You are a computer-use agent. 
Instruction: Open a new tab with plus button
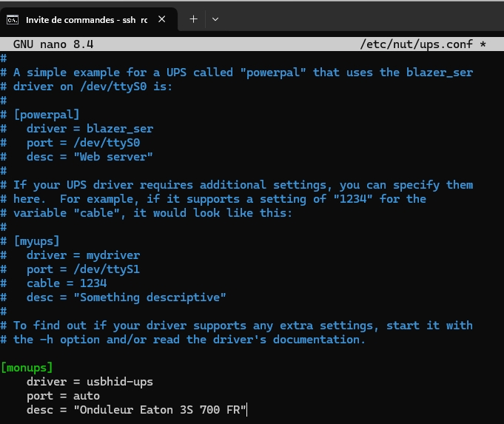(193, 20)
